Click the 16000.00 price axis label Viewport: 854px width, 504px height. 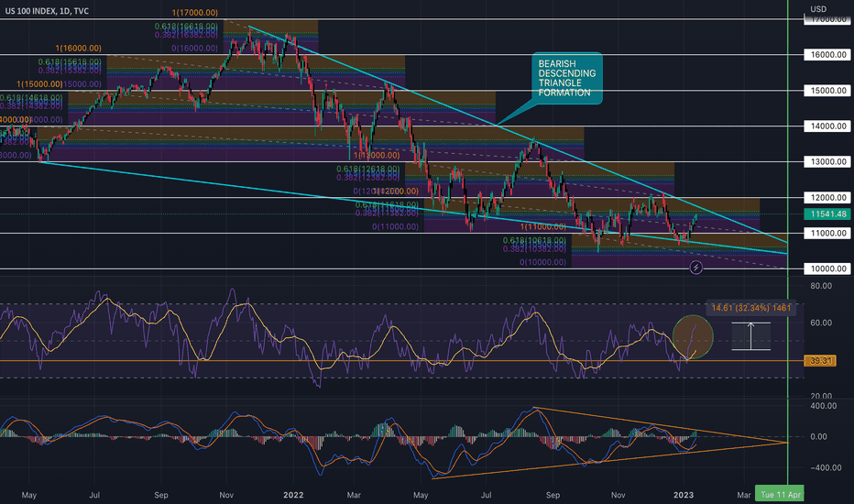point(827,54)
